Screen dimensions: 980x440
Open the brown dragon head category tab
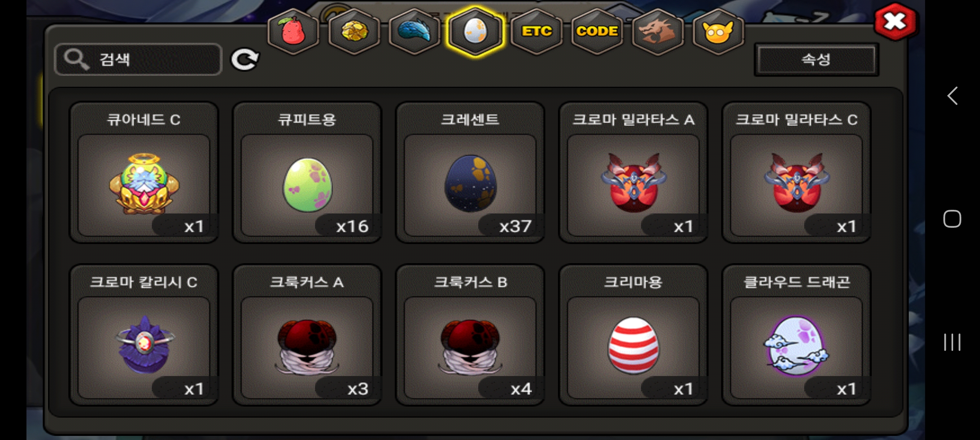click(658, 31)
